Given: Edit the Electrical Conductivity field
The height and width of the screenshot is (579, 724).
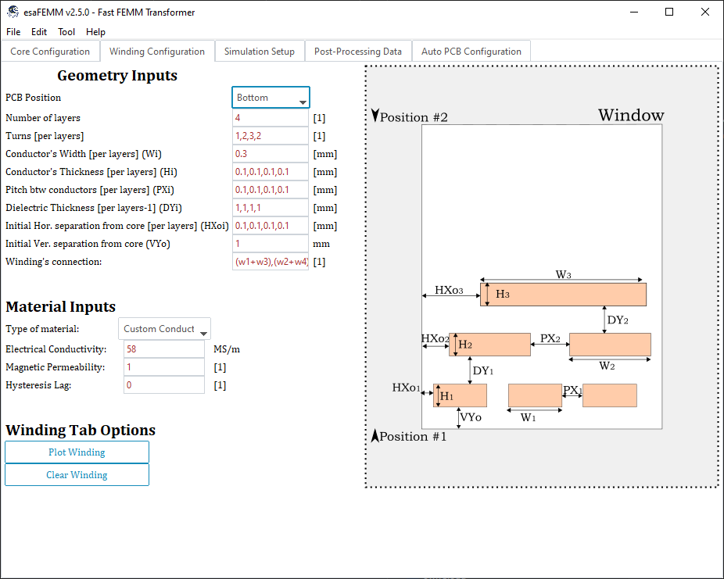Looking at the screenshot, I should [164, 349].
